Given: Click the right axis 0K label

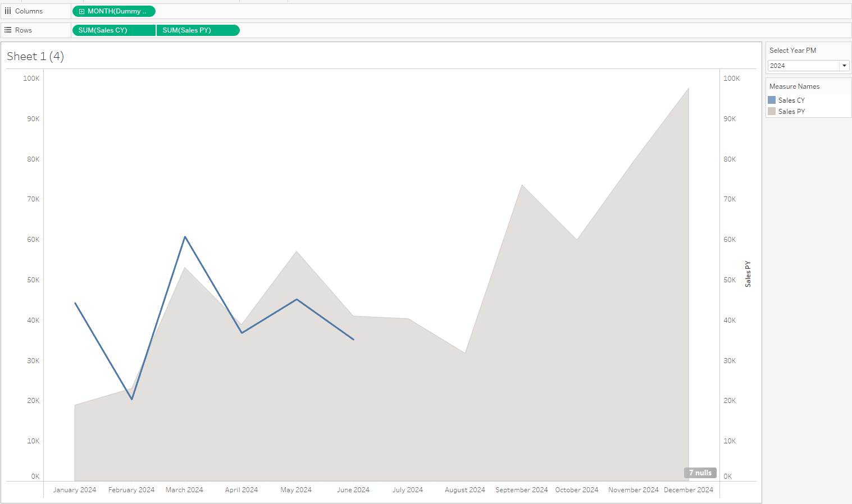Looking at the screenshot, I should coord(728,476).
